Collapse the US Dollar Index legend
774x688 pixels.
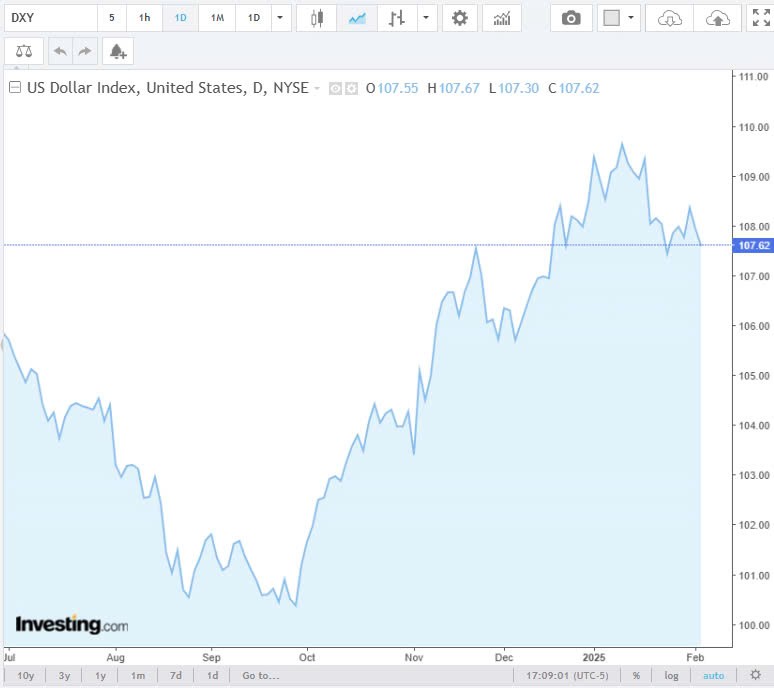14,88
